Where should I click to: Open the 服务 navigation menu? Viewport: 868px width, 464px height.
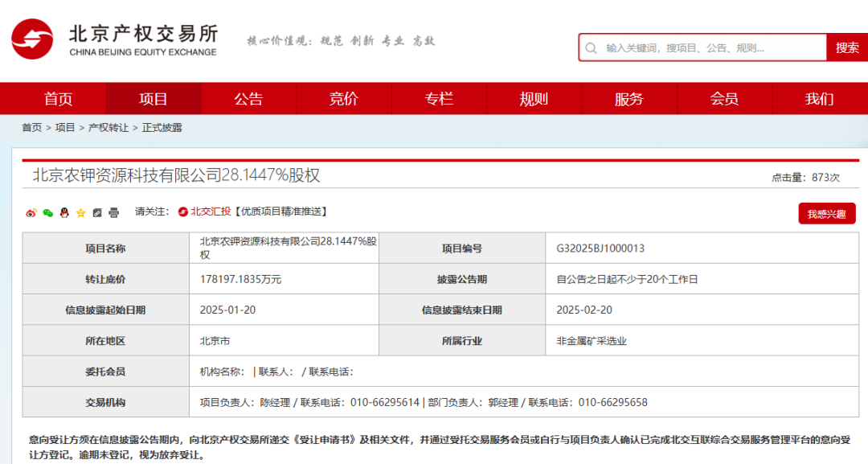point(628,99)
